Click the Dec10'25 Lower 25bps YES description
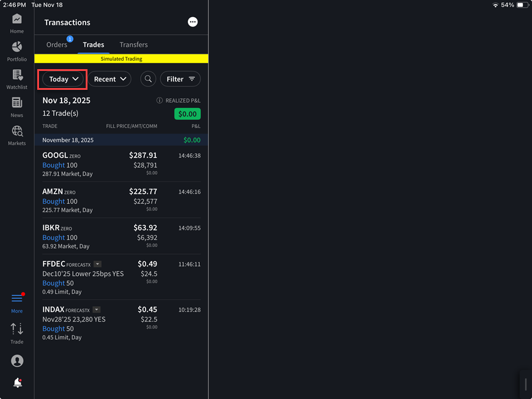The image size is (532, 399). tap(83, 274)
